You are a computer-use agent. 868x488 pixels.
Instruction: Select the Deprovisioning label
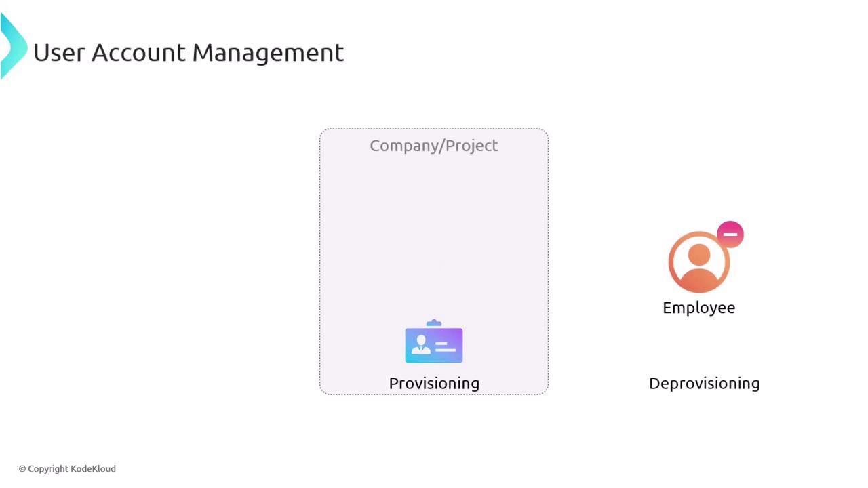pos(704,384)
